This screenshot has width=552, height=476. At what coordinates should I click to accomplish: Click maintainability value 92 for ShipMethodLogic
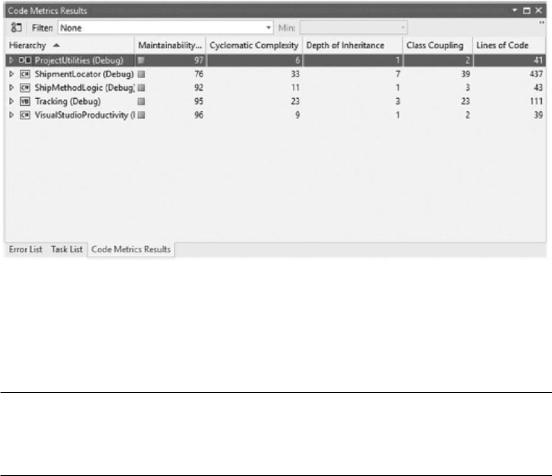[199, 88]
